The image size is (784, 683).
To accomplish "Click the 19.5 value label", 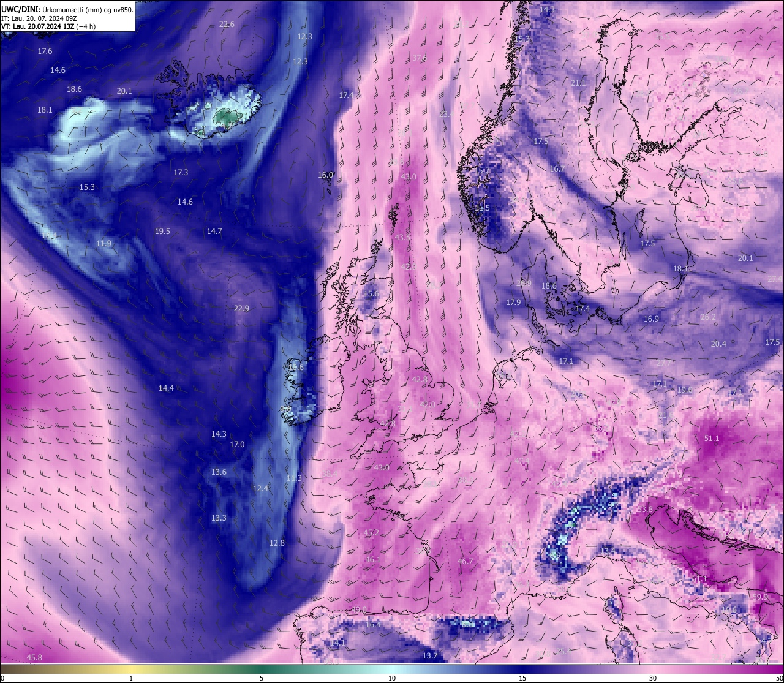I will click(x=162, y=232).
